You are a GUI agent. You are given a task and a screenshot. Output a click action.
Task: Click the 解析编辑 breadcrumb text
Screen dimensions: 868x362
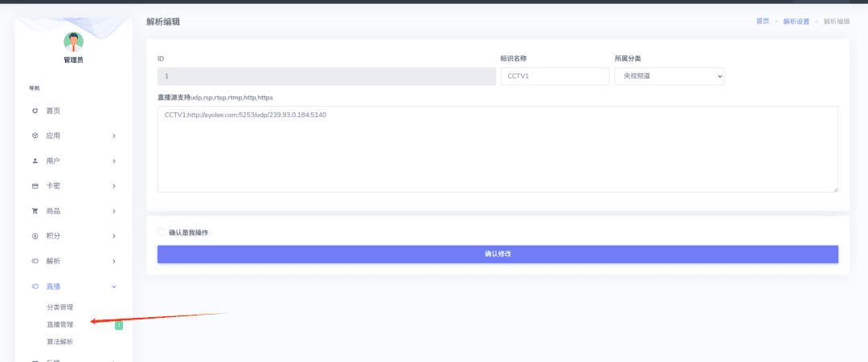click(x=837, y=22)
